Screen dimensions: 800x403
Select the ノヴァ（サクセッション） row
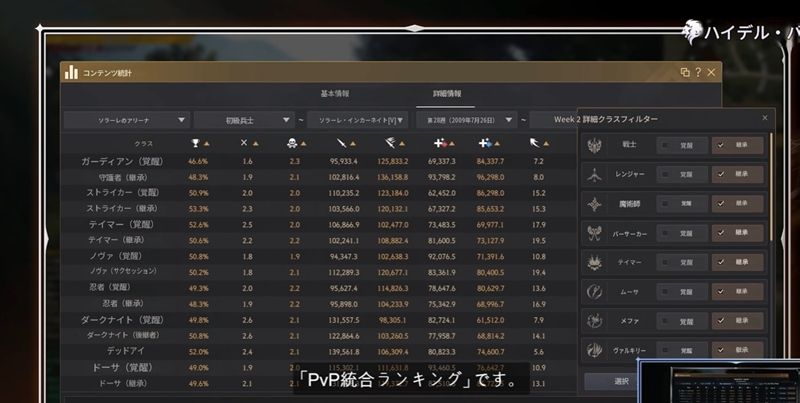click(319, 272)
